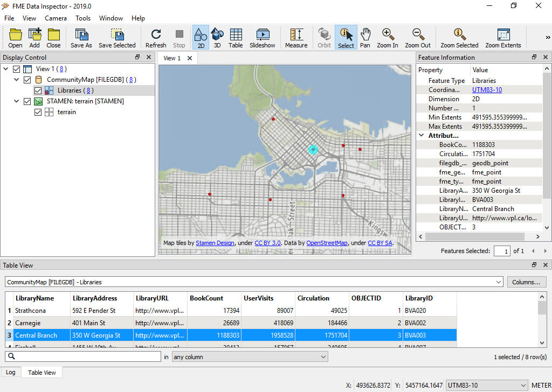The height and width of the screenshot is (392, 552).
Task: Click the Save Selected icon
Action: [x=117, y=38]
